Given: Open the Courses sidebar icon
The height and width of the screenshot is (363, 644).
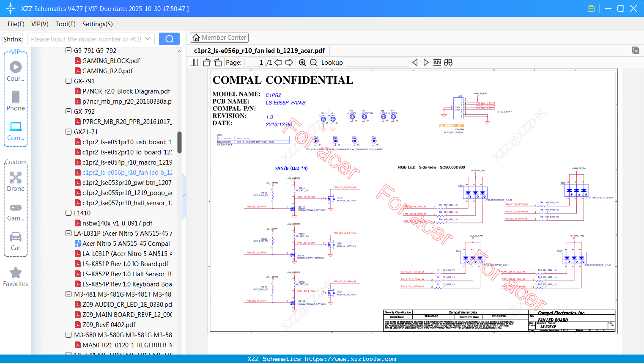Looking at the screenshot, I should coord(16,71).
